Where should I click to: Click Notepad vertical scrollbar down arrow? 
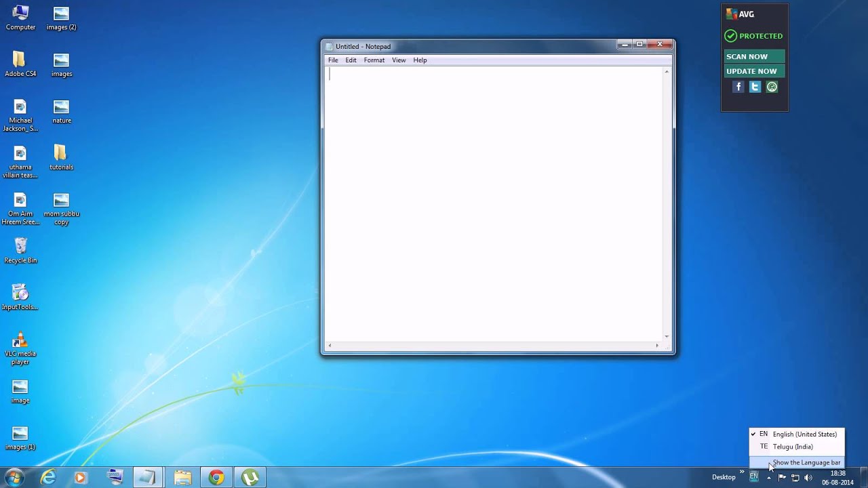pos(667,336)
